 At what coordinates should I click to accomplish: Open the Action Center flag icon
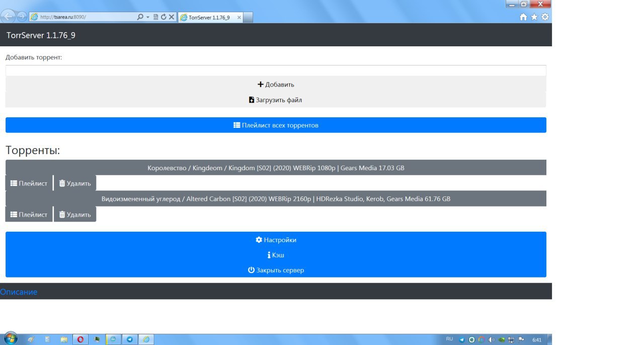point(521,340)
